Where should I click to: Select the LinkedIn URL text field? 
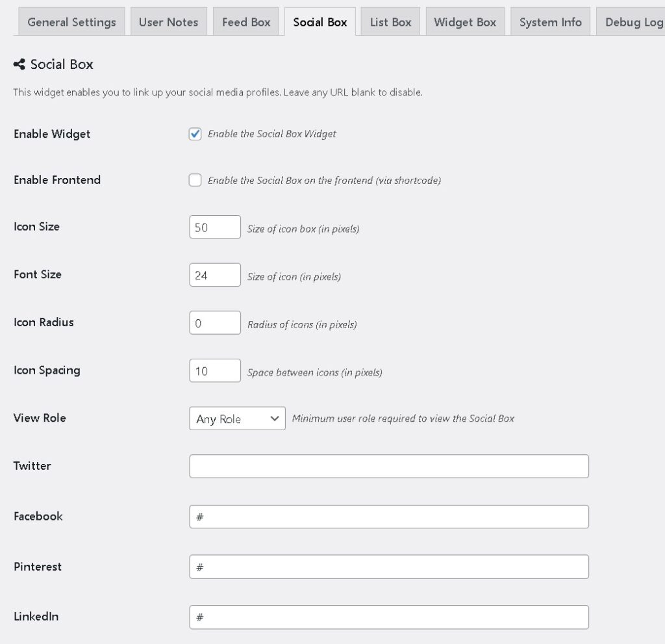tap(388, 617)
